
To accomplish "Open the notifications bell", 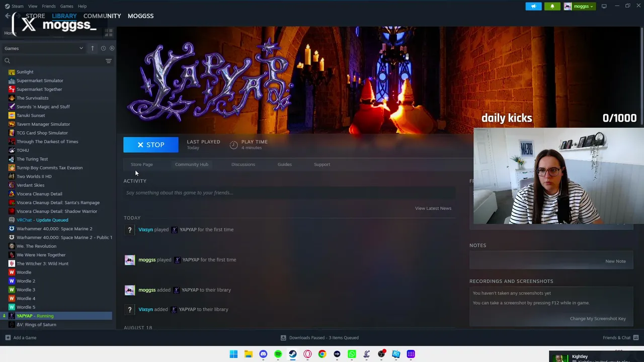I will [x=552, y=6].
